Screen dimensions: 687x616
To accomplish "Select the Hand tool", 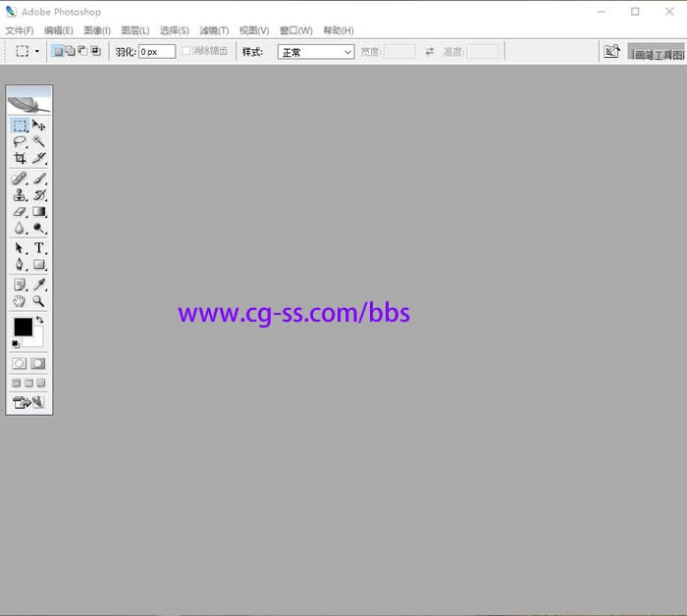I will click(x=20, y=301).
